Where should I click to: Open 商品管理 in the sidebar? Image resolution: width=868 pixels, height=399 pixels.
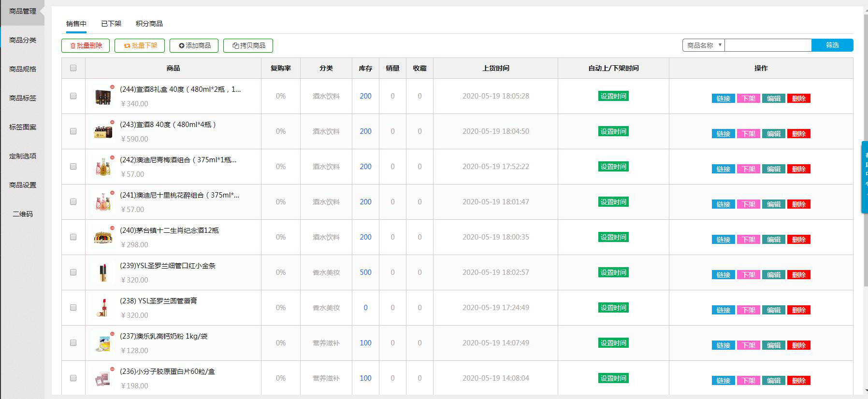pos(23,11)
